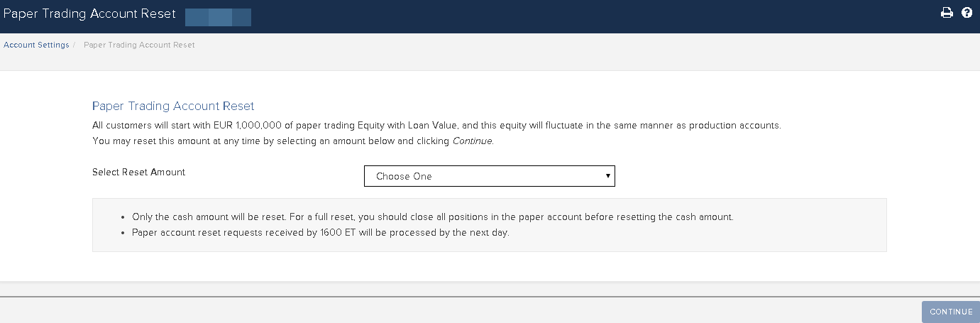Click the note about closing all positions
The width and height of the screenshot is (980, 323).
[432, 217]
